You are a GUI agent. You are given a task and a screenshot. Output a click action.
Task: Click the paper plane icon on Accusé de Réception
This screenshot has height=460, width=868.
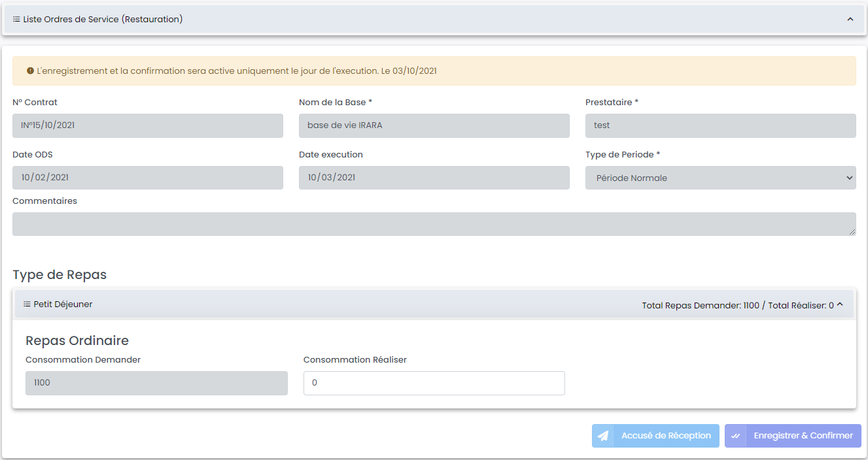[x=603, y=436]
